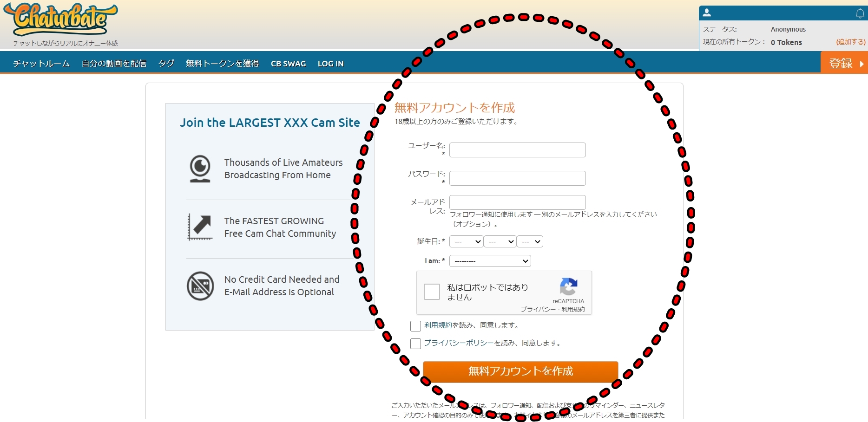Submit with the 無料アカウントを作成 button
This screenshot has height=422, width=868.
pyautogui.click(x=520, y=371)
